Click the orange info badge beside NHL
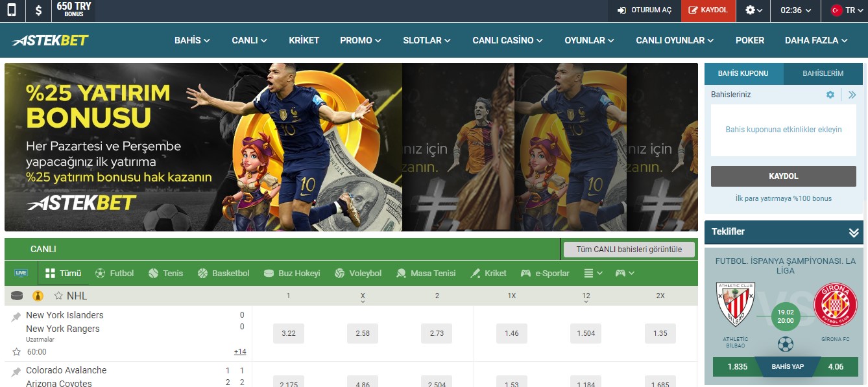 tap(38, 296)
